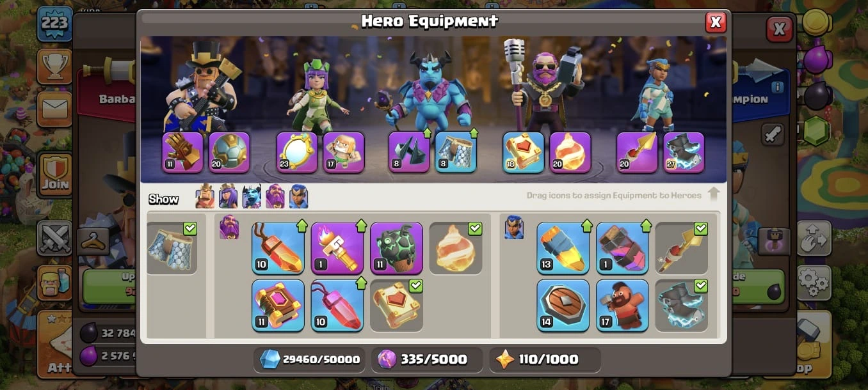Pick the Lavaloon Puppet level 11 equipment
Image resolution: width=868 pixels, height=390 pixels.
pos(396,248)
